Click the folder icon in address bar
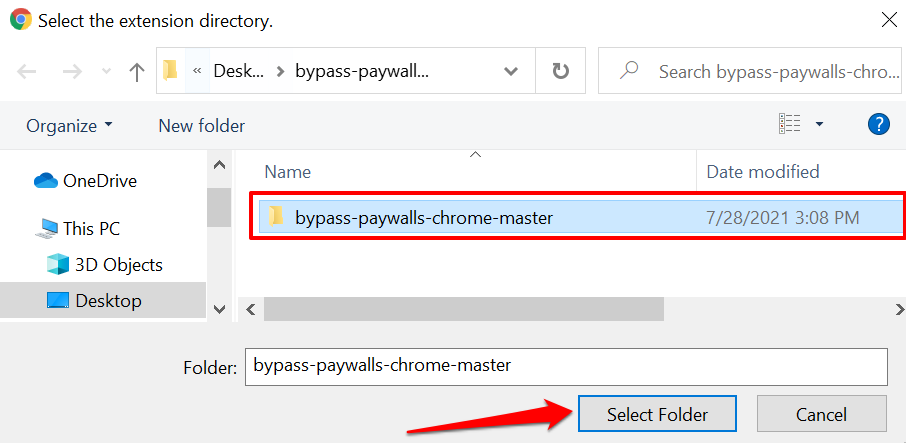Screen dimensions: 906x443 click(x=170, y=70)
